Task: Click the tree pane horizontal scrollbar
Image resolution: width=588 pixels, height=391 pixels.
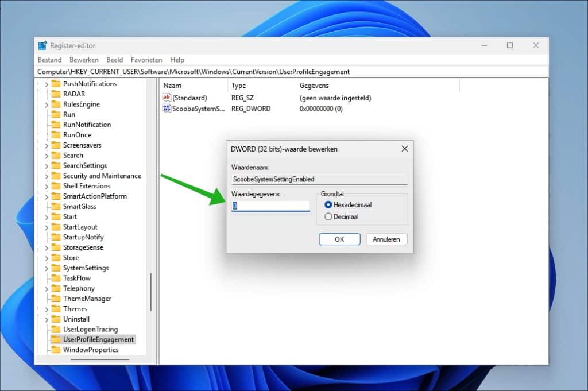Action: [100, 359]
